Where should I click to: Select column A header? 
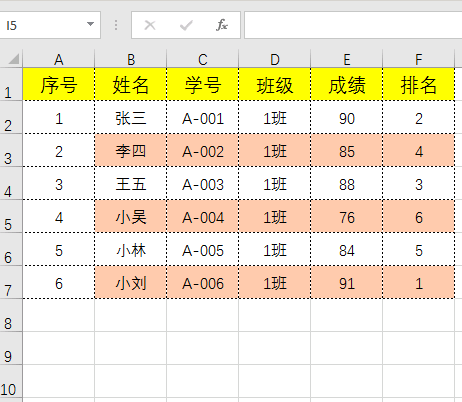59,59
